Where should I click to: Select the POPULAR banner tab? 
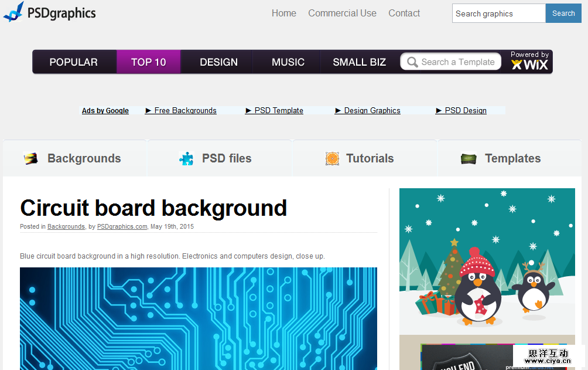[x=74, y=62]
